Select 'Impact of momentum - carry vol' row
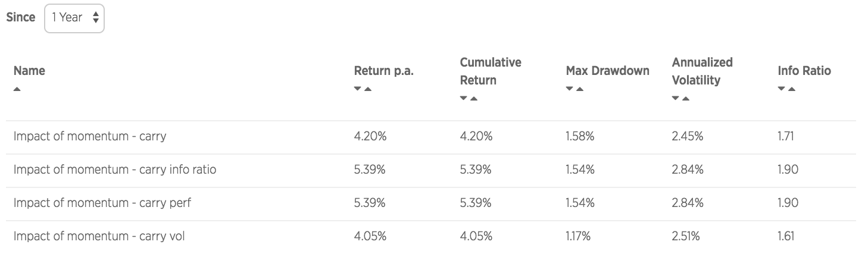Image resolution: width=868 pixels, height=276 pixels. point(99,236)
